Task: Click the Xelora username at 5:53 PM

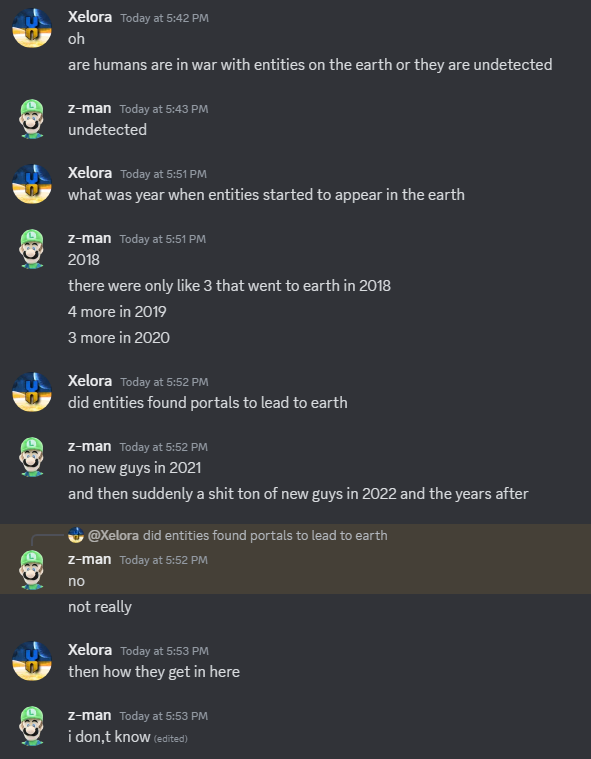Action: [x=90, y=650]
